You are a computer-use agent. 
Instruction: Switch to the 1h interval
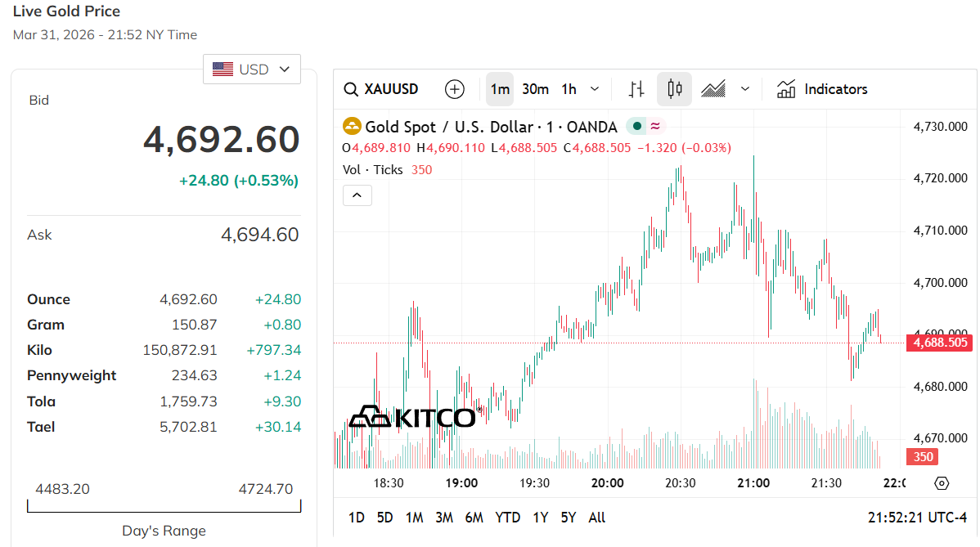tap(569, 89)
